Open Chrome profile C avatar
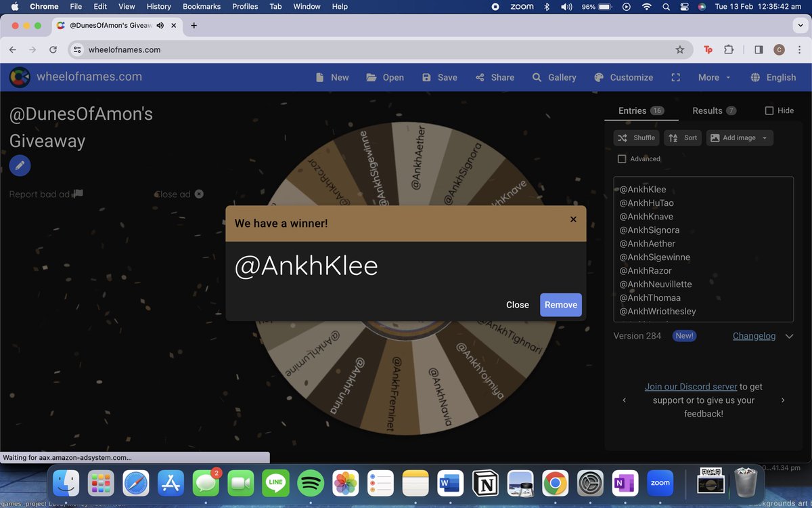This screenshot has width=812, height=508. click(779, 49)
